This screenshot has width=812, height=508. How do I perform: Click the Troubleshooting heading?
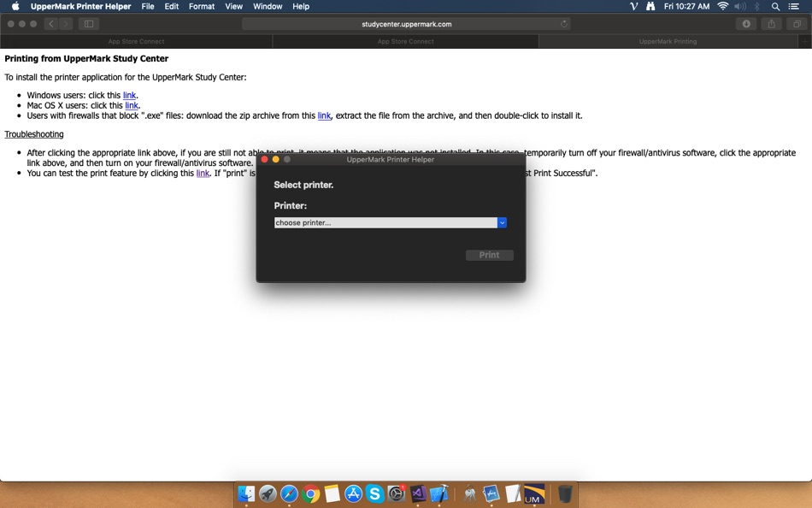pos(34,134)
